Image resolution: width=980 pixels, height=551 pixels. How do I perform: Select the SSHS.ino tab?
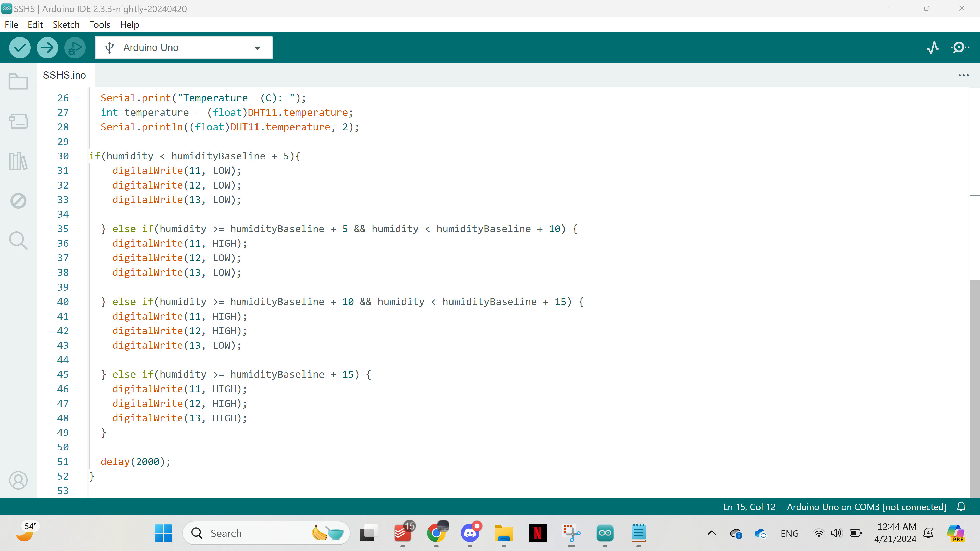[64, 75]
